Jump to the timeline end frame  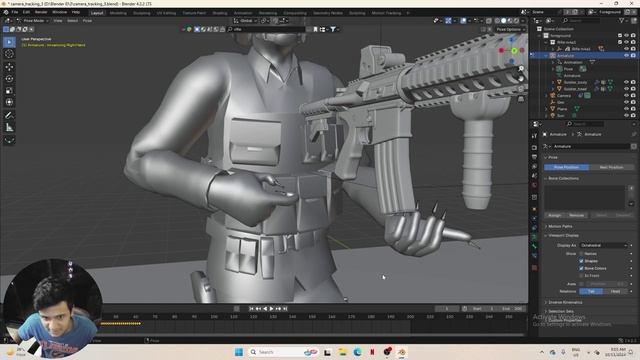(285, 309)
